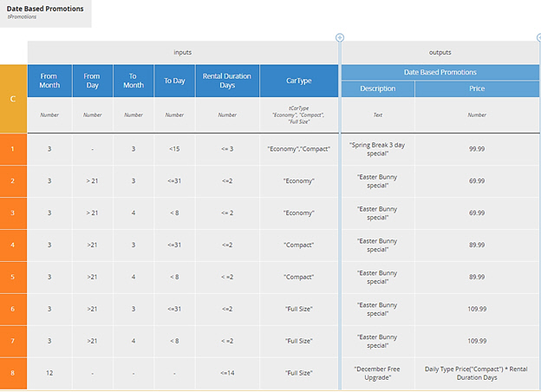Select the Price output column header
This screenshot has height=392, width=541.
477,88
